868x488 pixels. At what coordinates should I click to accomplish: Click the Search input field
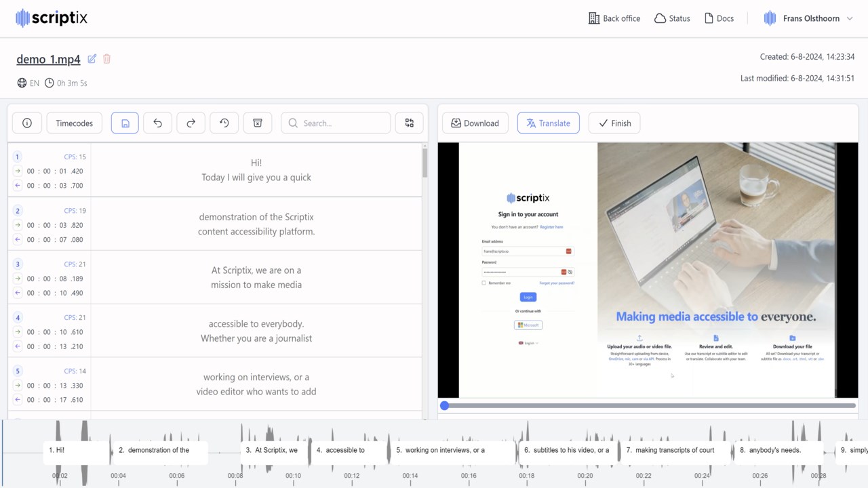[336, 123]
